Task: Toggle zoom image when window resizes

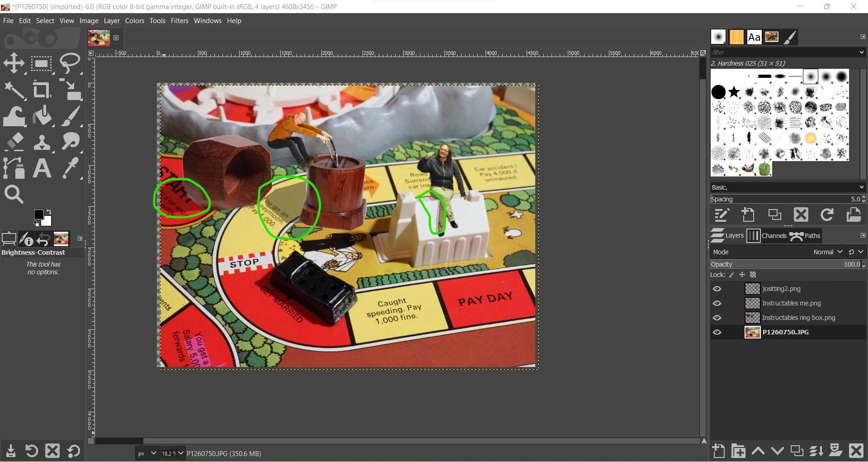Action: [703, 53]
